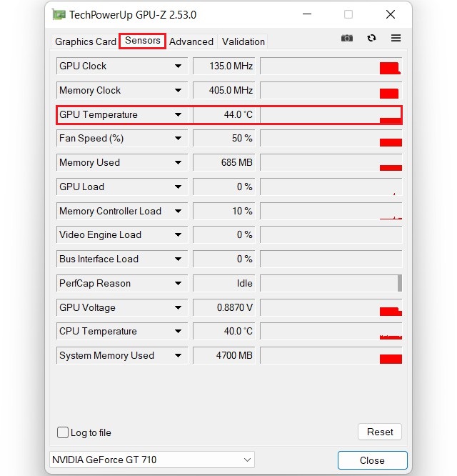Open CPU Temperature dropdown arrow
457x476 pixels.
[x=178, y=331]
